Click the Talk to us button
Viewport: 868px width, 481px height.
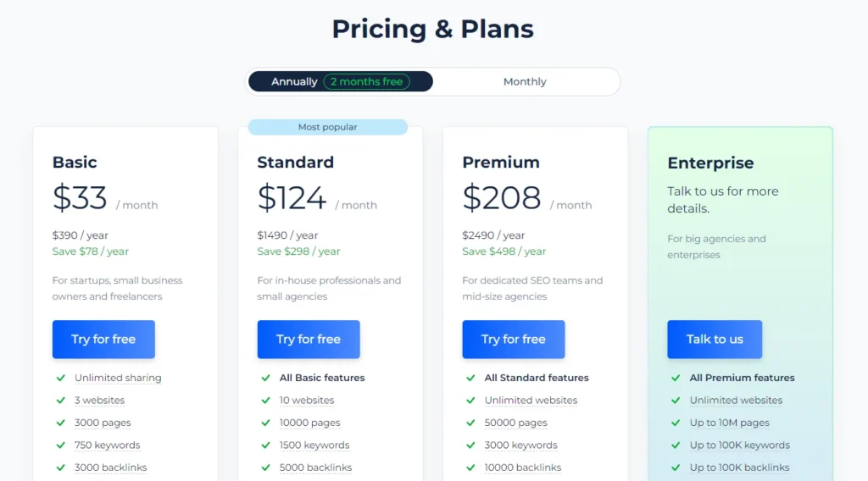pyautogui.click(x=715, y=340)
